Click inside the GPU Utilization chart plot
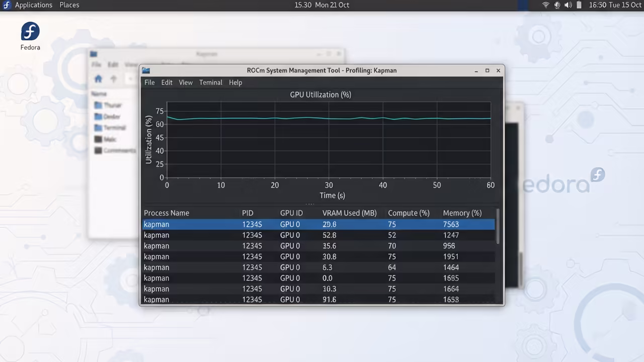The image size is (644, 362). point(329,140)
